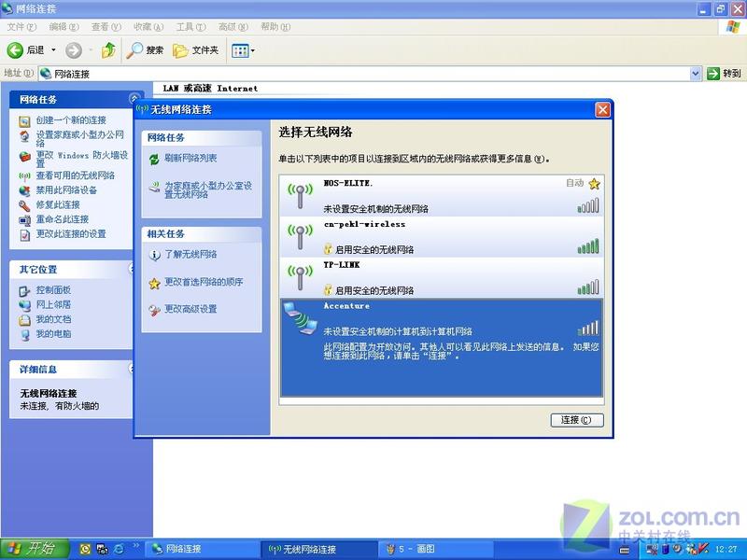Open 网上邻居 in other places
The height and width of the screenshot is (560, 747).
click(53, 304)
